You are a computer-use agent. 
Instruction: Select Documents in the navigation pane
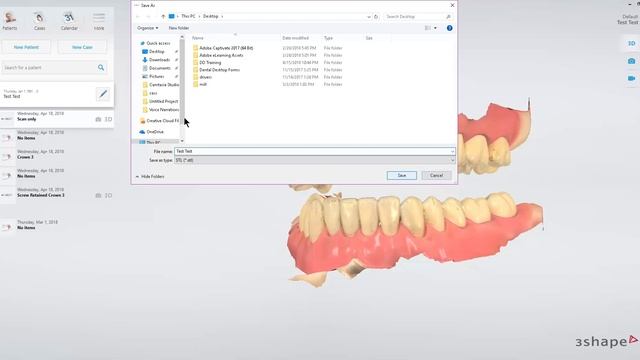click(160, 68)
